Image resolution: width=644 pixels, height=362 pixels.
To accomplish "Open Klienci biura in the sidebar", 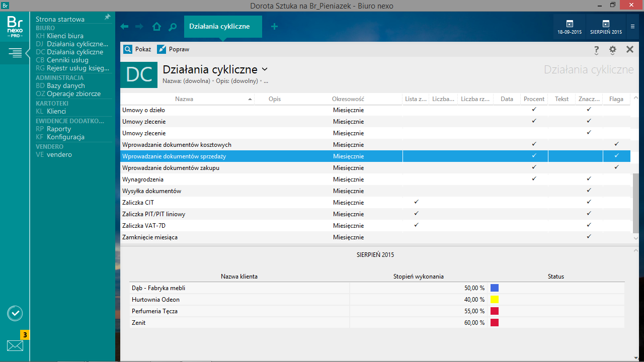I will [65, 36].
